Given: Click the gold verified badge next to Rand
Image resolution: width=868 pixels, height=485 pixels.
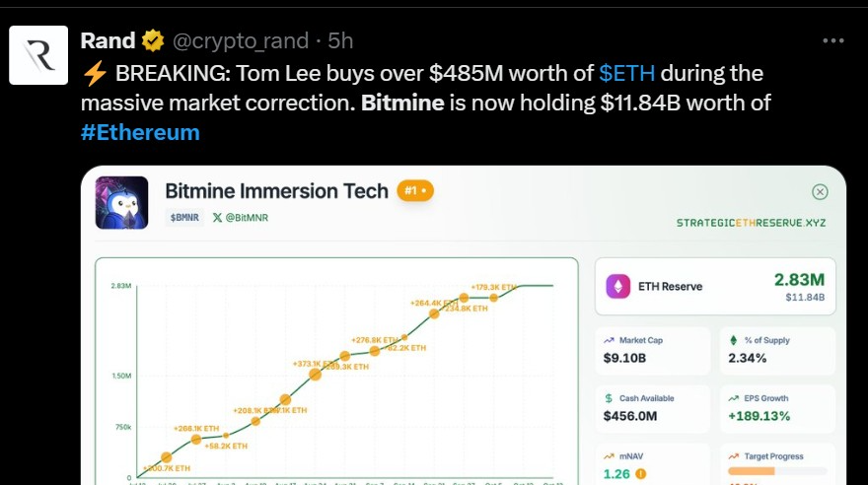Looking at the screenshot, I should pos(153,41).
